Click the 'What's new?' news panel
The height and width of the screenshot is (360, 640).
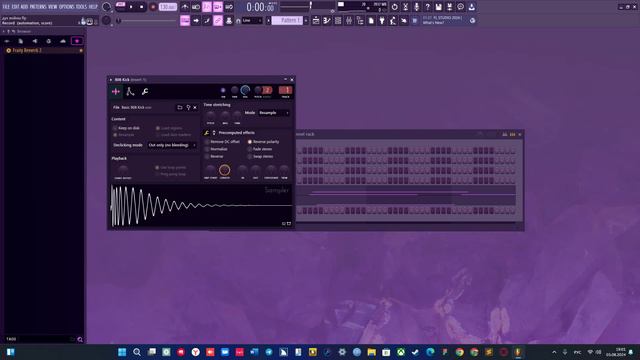[445, 20]
